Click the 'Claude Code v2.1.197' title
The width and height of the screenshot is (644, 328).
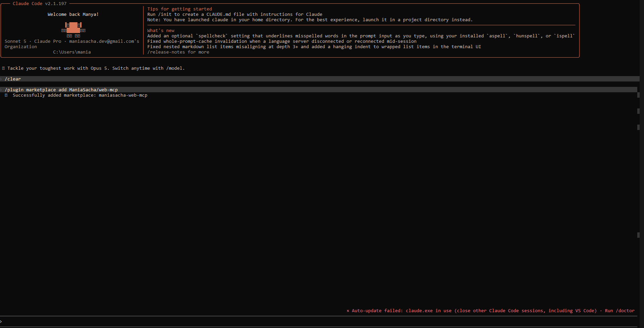pyautogui.click(x=40, y=3)
